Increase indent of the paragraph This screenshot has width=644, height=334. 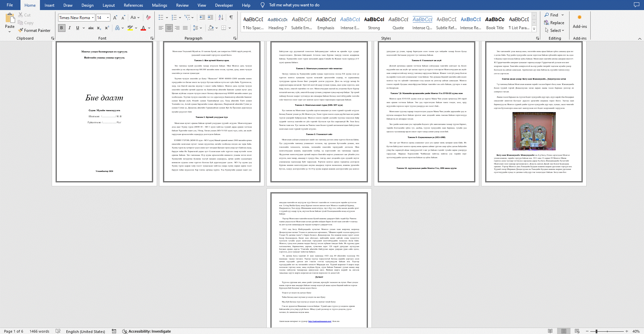click(x=210, y=17)
